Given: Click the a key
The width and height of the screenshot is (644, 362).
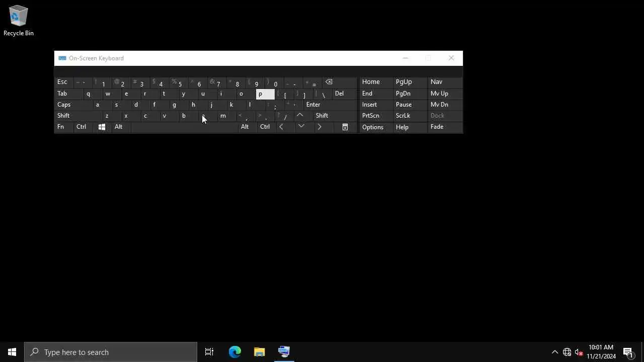Looking at the screenshot, I should click(x=103, y=105).
